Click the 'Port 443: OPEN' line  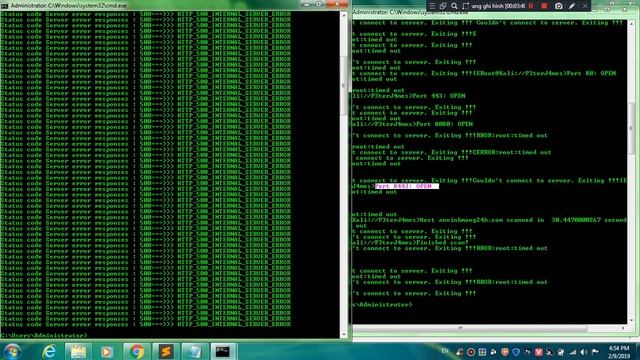(x=438, y=96)
